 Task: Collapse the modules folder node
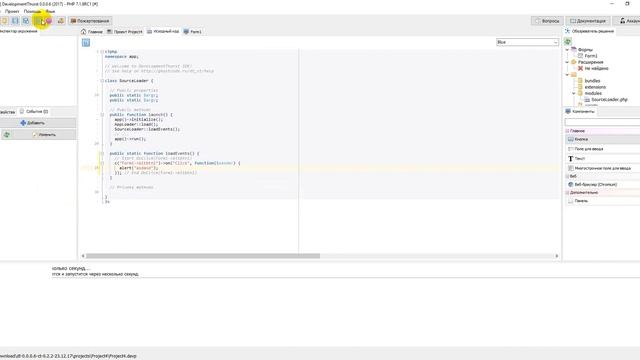click(574, 93)
